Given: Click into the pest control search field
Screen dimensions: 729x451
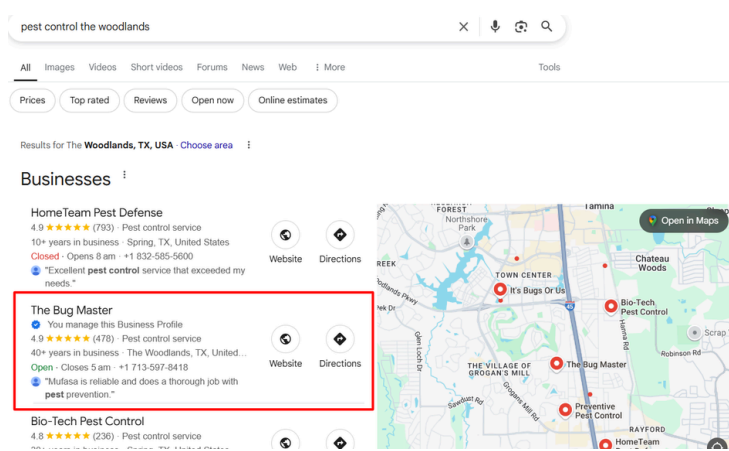Looking at the screenshot, I should [230, 27].
